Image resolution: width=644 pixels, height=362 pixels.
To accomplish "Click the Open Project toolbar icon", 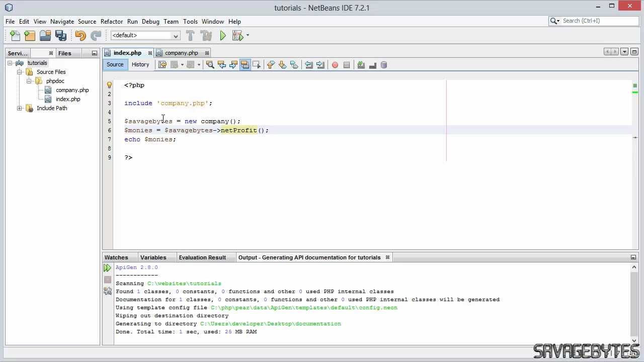I will tap(45, 35).
